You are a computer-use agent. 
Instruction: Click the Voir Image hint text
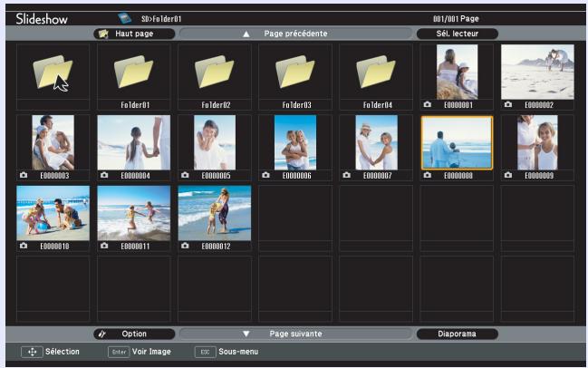pos(151,352)
